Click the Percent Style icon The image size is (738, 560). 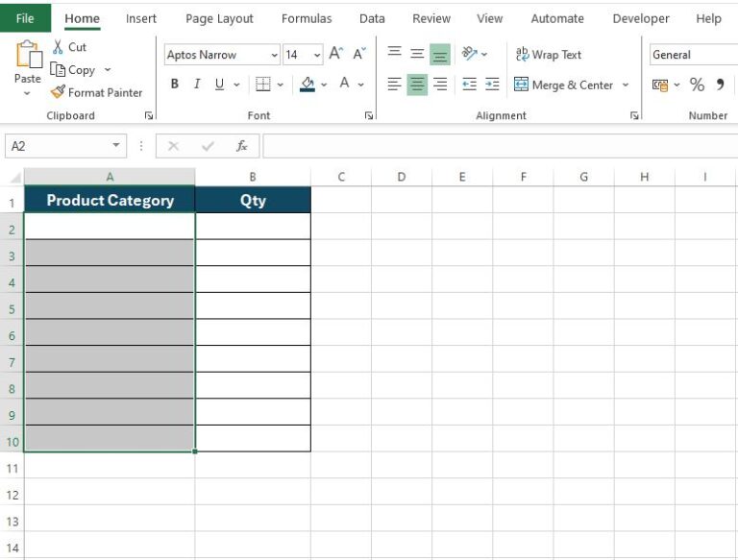pyautogui.click(x=697, y=85)
